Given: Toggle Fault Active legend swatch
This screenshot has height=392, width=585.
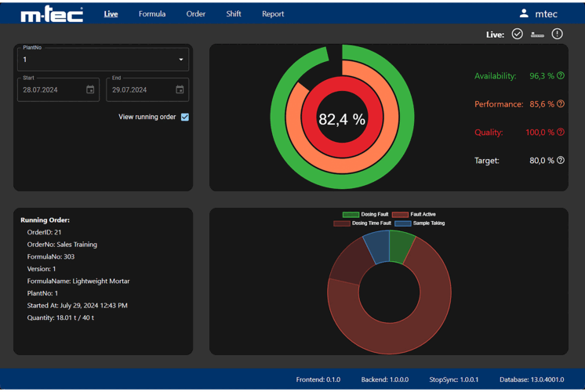Looking at the screenshot, I should point(400,214).
